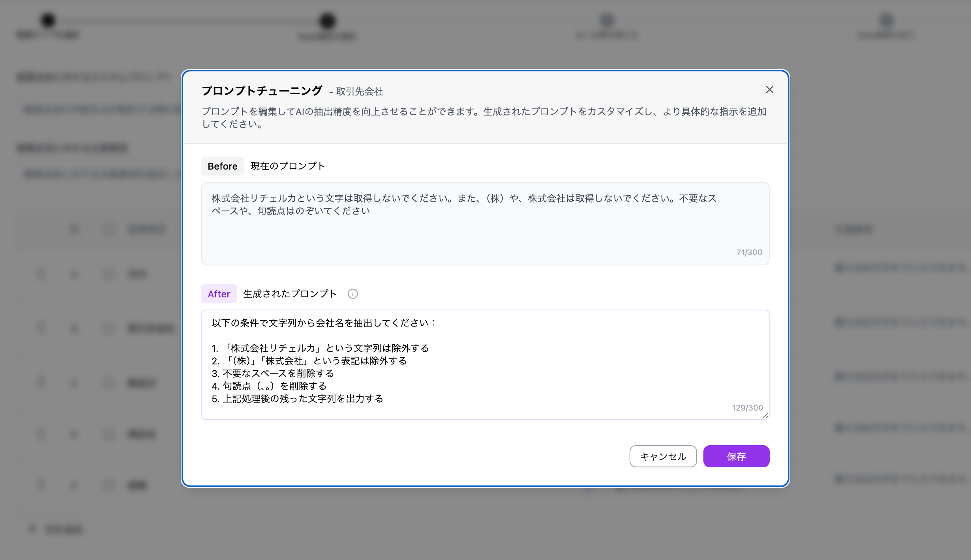Viewport: 971px width, 560px height.
Task: Click the info icon beside 生成されたプロンプト
Action: [352, 294]
